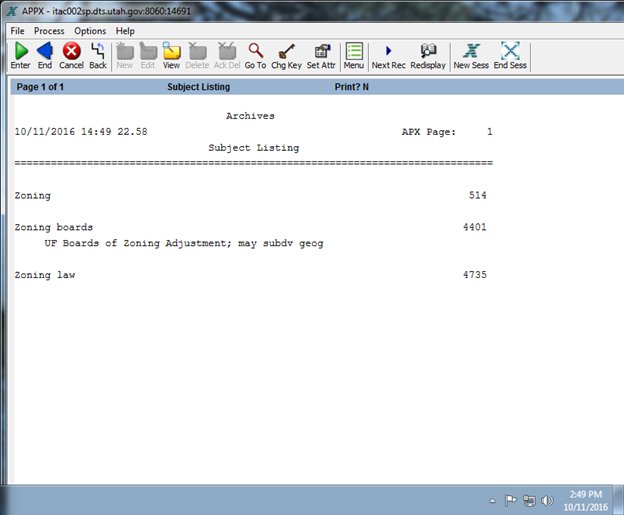Click the Set Attr icon

click(322, 51)
